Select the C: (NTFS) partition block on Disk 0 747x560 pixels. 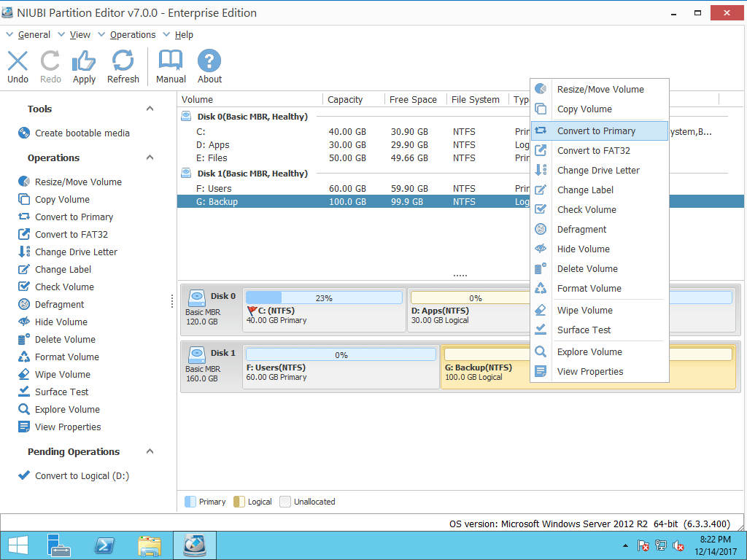click(x=324, y=310)
